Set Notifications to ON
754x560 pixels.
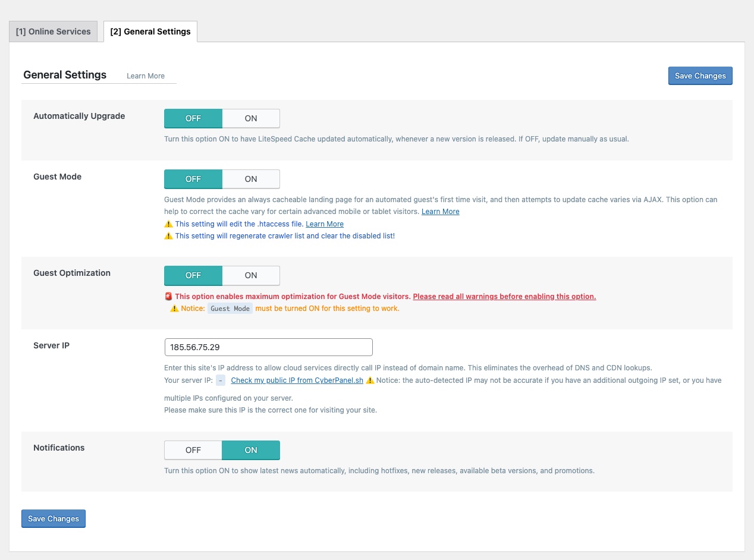pos(251,450)
